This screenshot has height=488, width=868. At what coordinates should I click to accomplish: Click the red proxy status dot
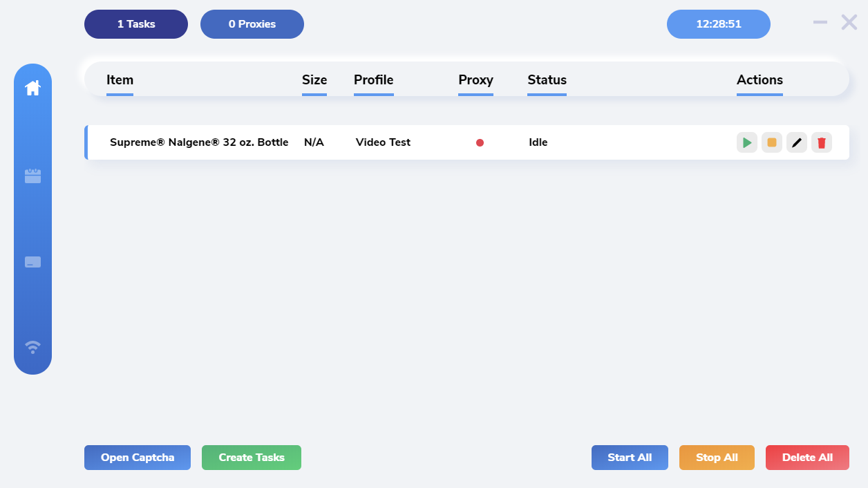480,142
